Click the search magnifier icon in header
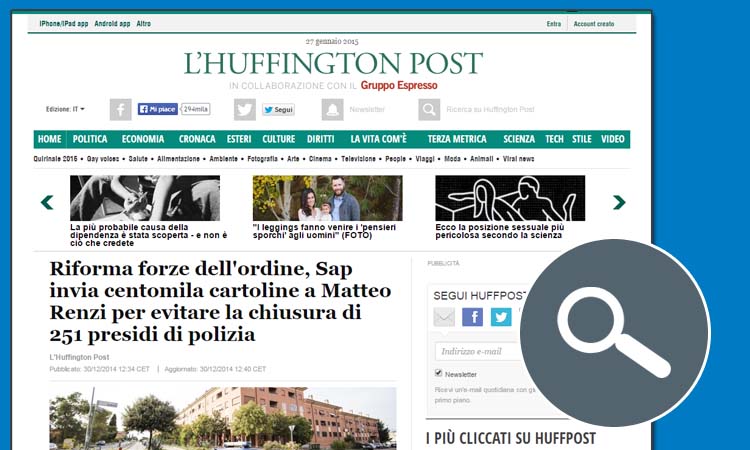Screen dimensions: 750x450 429,110
